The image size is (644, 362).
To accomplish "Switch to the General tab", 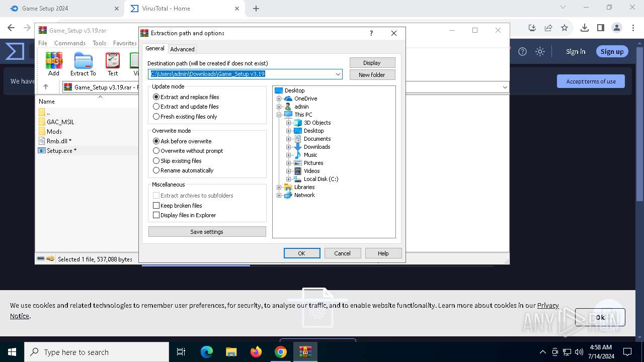I will (155, 48).
